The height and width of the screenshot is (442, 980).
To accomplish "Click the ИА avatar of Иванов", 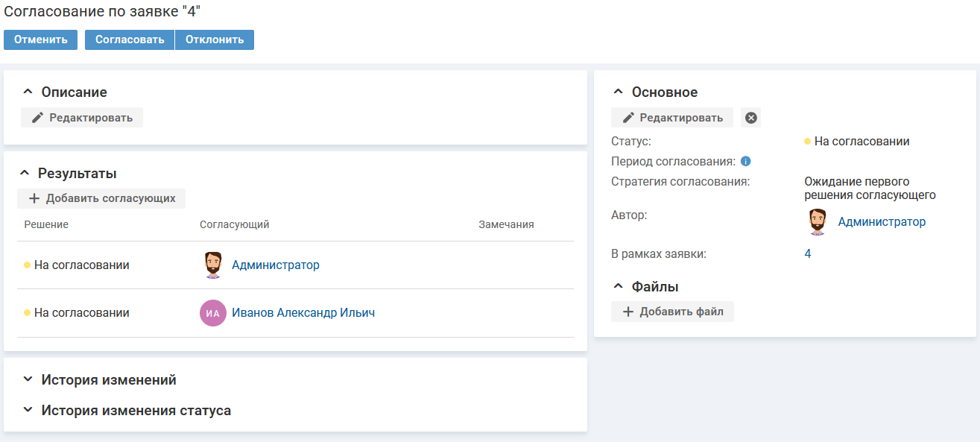I will 212,313.
